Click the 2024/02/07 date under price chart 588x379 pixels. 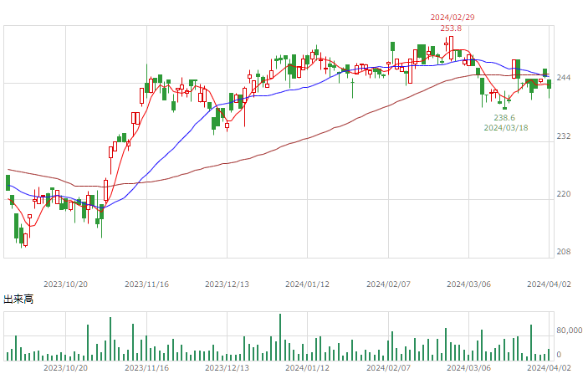pos(388,284)
